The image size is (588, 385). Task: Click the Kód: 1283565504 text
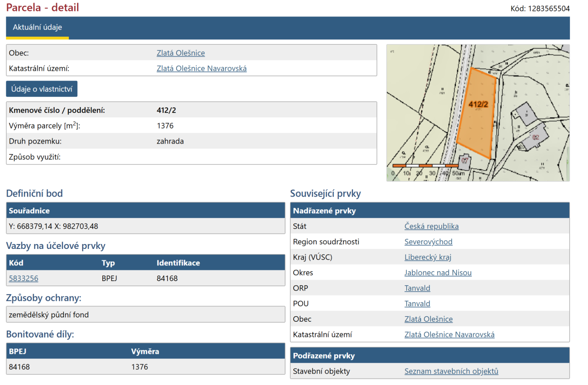[x=540, y=8]
